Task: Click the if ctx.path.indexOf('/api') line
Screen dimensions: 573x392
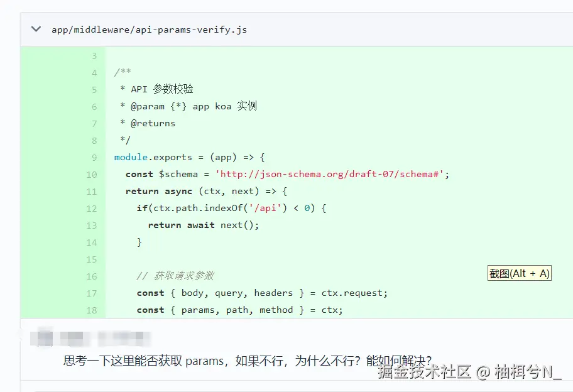Action: [232, 208]
